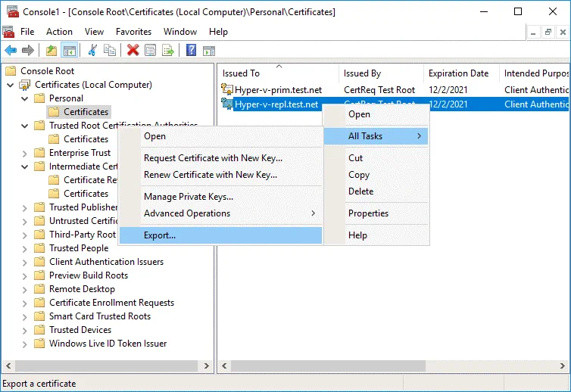Click the Export List toolbar icon
This screenshot has height=392, width=571.
(168, 51)
